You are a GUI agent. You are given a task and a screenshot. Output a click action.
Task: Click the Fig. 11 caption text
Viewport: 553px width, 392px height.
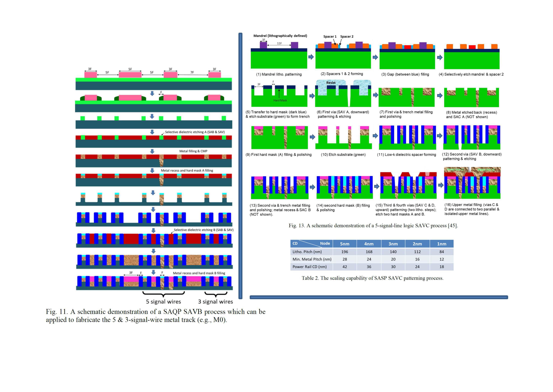pyautogui.click(x=156, y=315)
